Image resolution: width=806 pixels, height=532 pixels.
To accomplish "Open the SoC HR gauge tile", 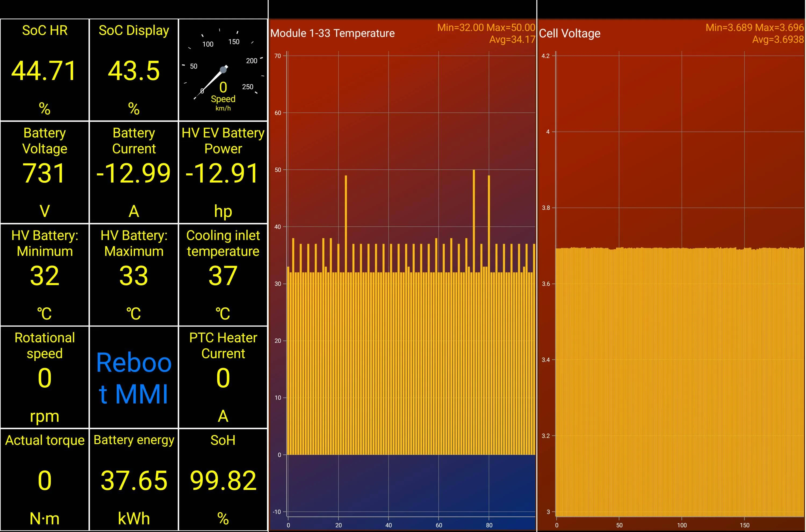I will pos(45,70).
